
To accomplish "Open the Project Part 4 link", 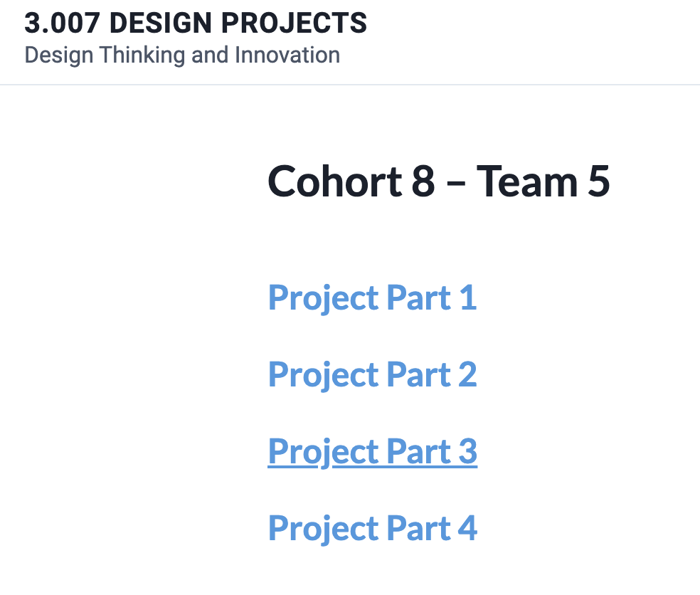I will click(372, 528).
